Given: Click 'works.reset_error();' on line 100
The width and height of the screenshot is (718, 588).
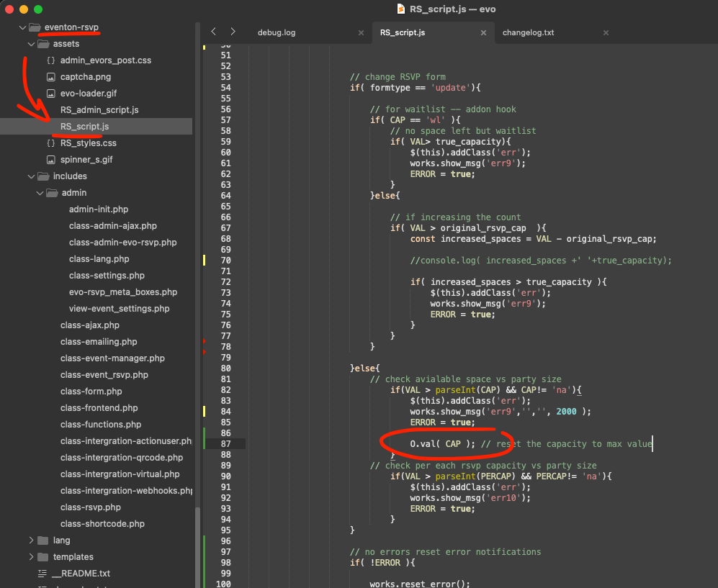Looking at the screenshot, I should (420, 584).
